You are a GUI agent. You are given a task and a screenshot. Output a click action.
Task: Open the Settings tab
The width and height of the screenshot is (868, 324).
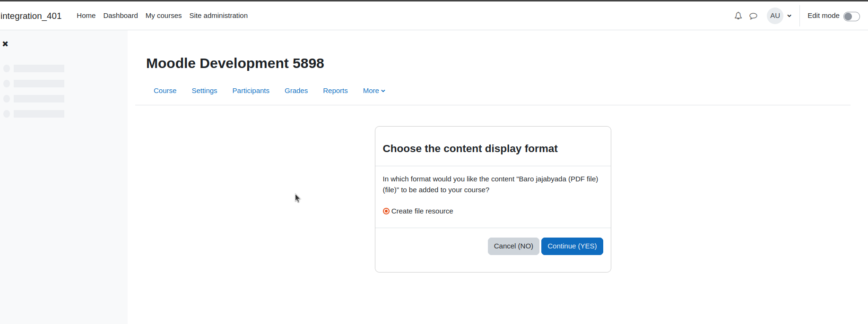(204, 91)
